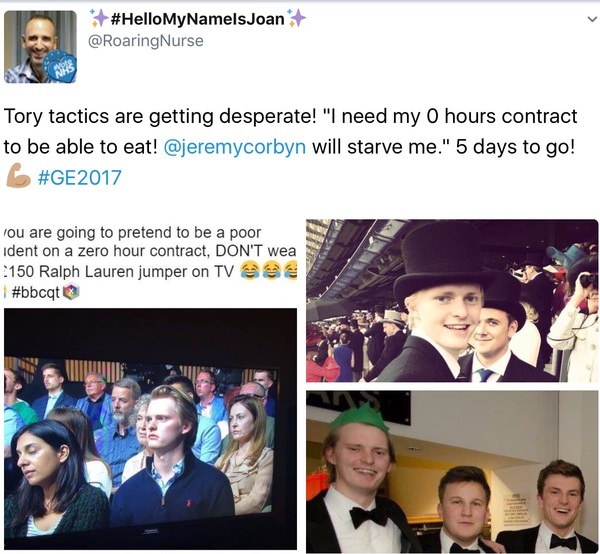Open the #bbcqt hashtag in embedded tweet
Screen dimensions: 600x554
pyautogui.click(x=35, y=293)
